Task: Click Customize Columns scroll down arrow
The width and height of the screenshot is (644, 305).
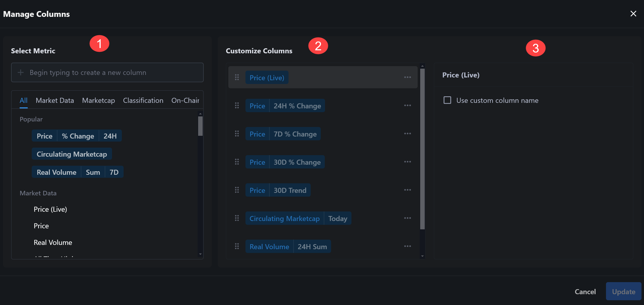Action: click(422, 256)
